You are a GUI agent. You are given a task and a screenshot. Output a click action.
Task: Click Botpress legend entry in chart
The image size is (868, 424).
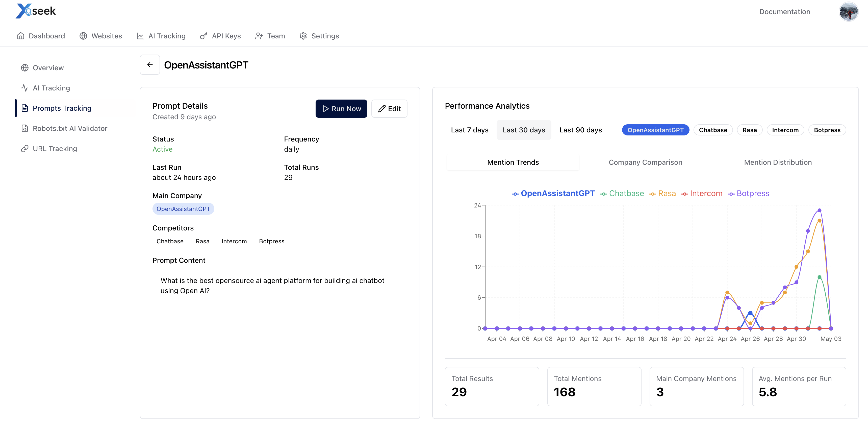point(748,193)
